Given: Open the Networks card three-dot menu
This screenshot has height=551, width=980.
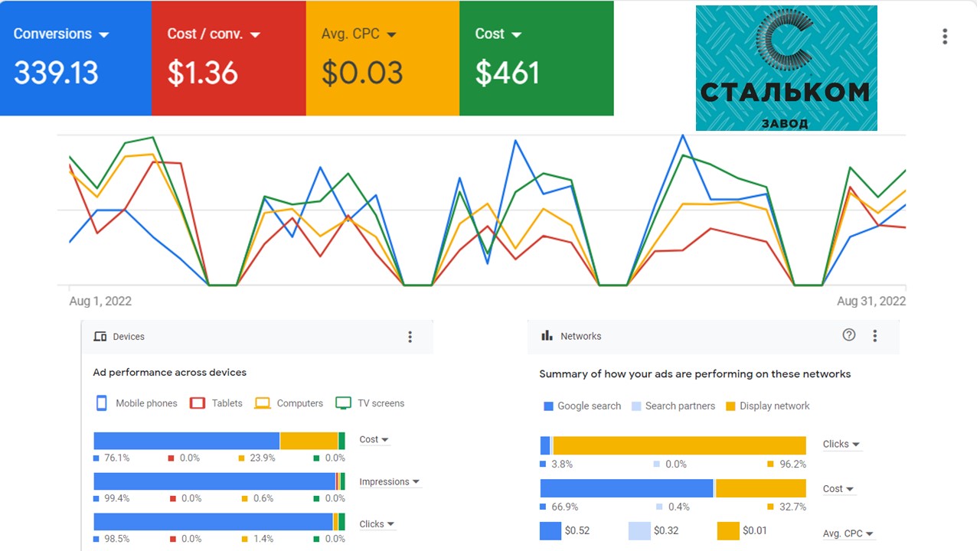Looking at the screenshot, I should click(x=874, y=336).
